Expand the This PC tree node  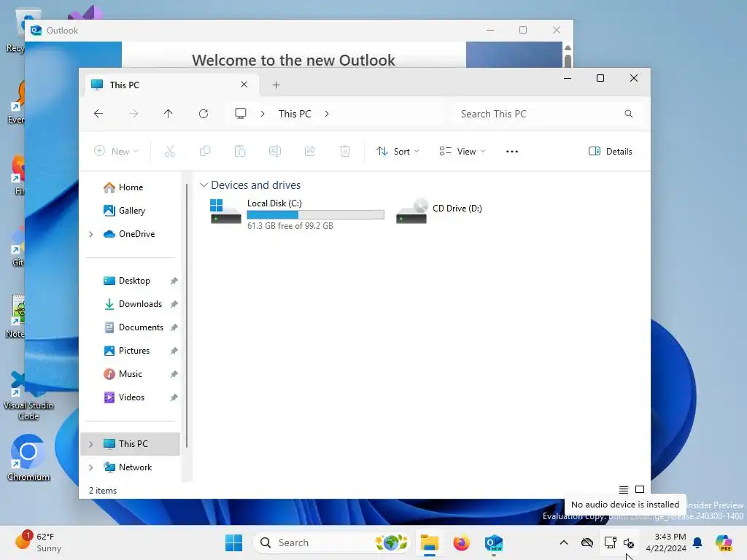click(x=90, y=444)
